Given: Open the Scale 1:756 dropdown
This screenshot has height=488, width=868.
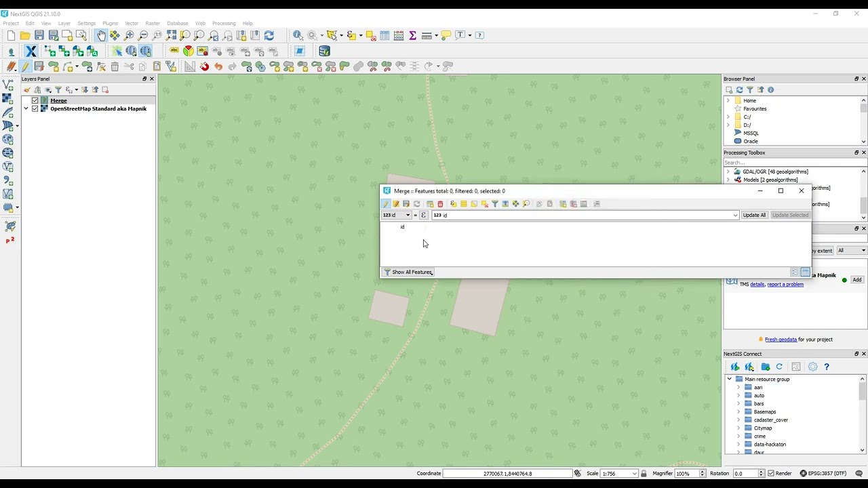Looking at the screenshot, I should coord(634,473).
